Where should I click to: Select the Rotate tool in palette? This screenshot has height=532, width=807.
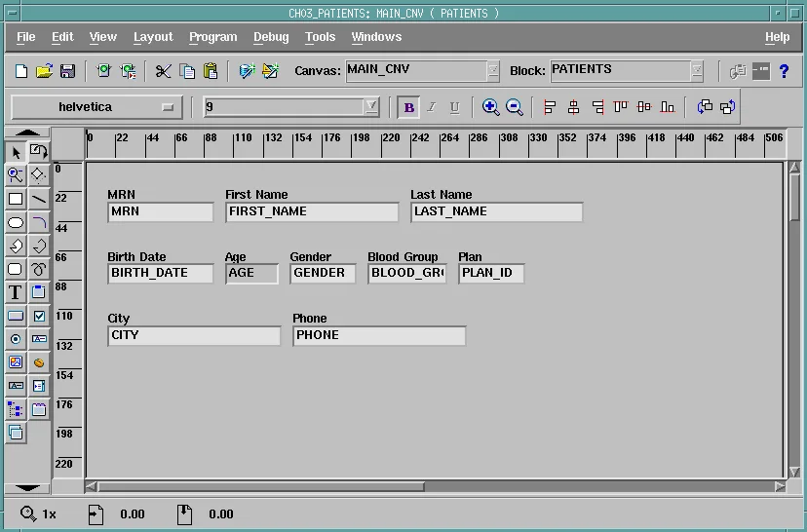point(39,151)
